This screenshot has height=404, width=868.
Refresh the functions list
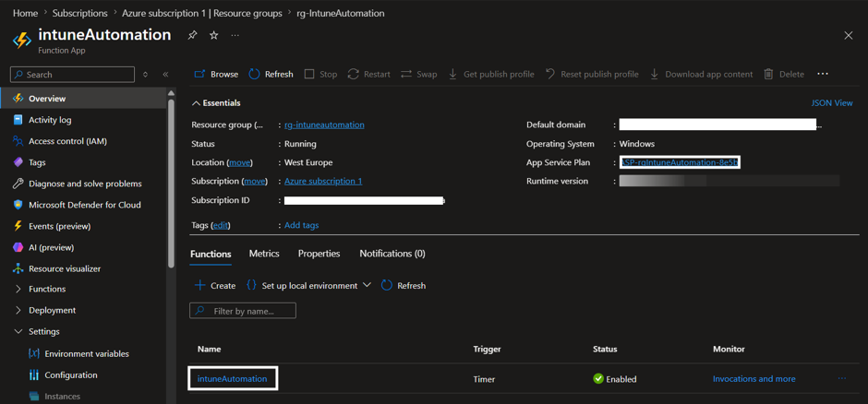(404, 286)
